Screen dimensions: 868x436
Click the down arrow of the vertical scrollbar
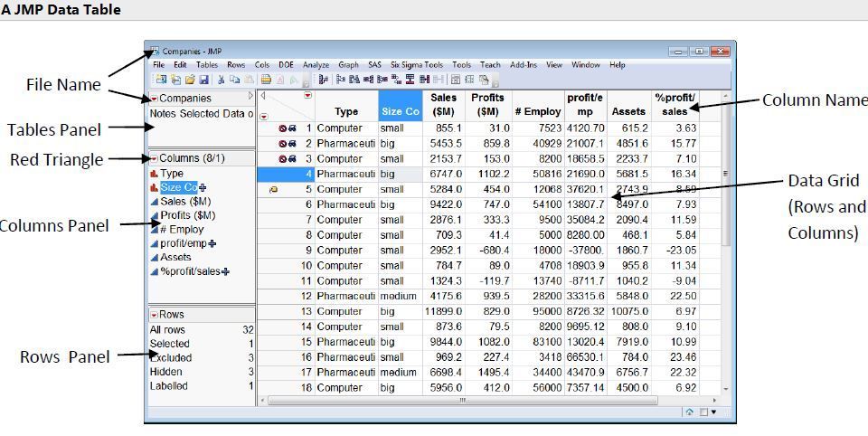point(726,390)
